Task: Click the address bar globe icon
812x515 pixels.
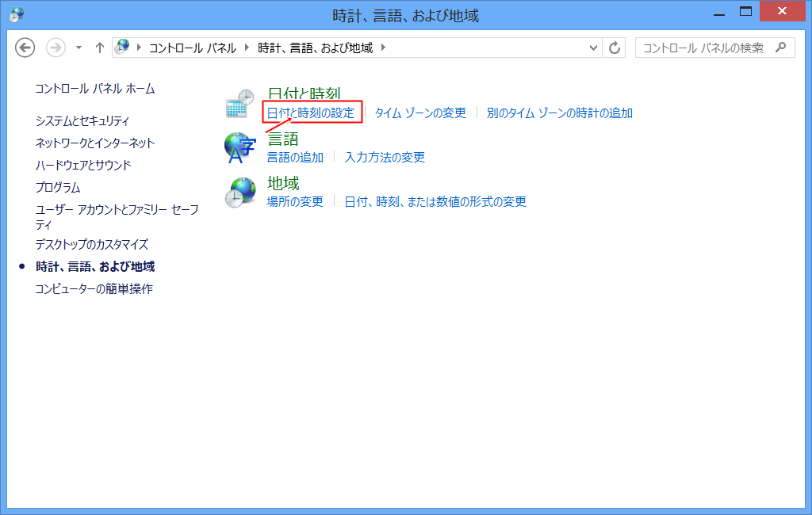Action: tap(122, 47)
